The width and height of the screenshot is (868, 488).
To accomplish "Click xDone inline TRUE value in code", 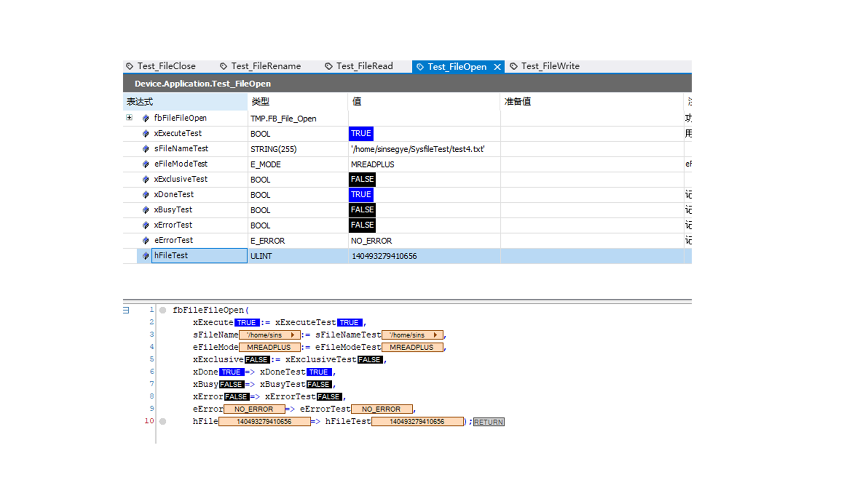I will (231, 372).
